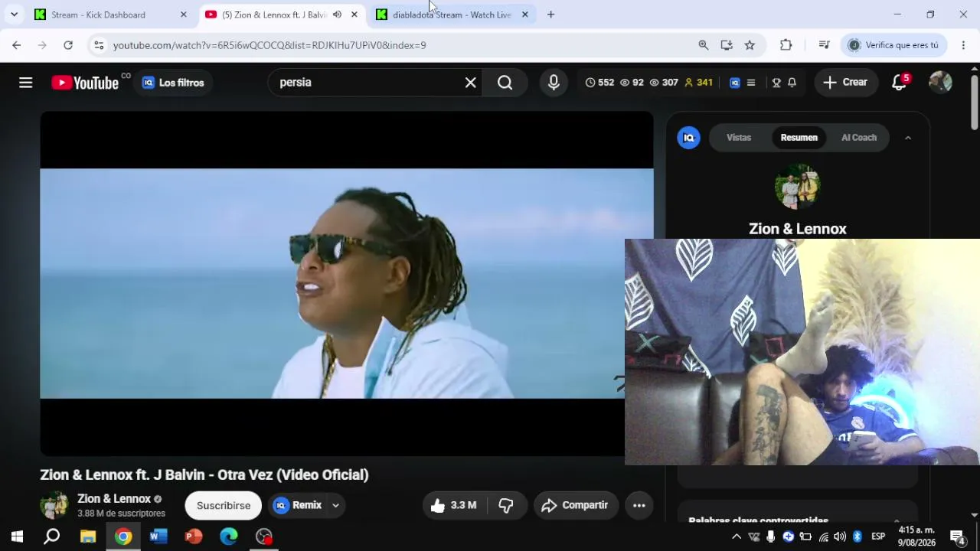This screenshot has width=980, height=551.
Task: Open Chrome three-dot menu
Action: pos(963,45)
